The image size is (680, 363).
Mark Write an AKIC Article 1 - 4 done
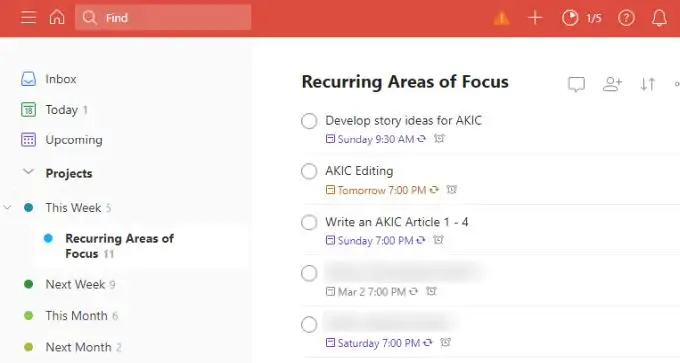point(309,222)
